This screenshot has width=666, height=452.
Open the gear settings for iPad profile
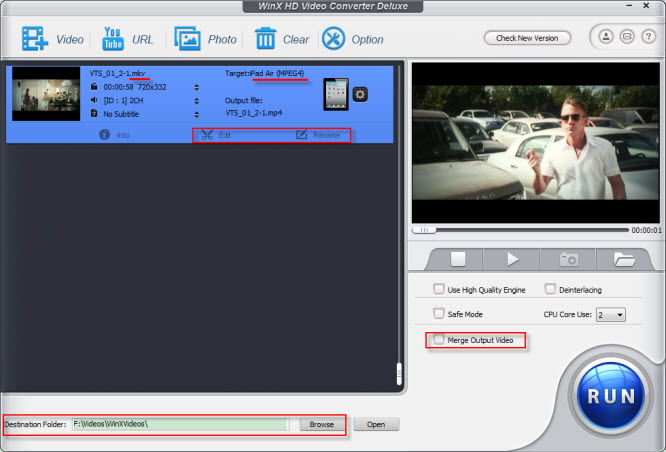[x=360, y=94]
